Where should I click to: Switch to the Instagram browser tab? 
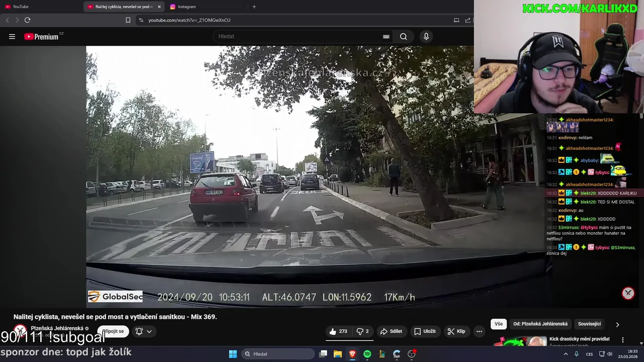click(205, 7)
